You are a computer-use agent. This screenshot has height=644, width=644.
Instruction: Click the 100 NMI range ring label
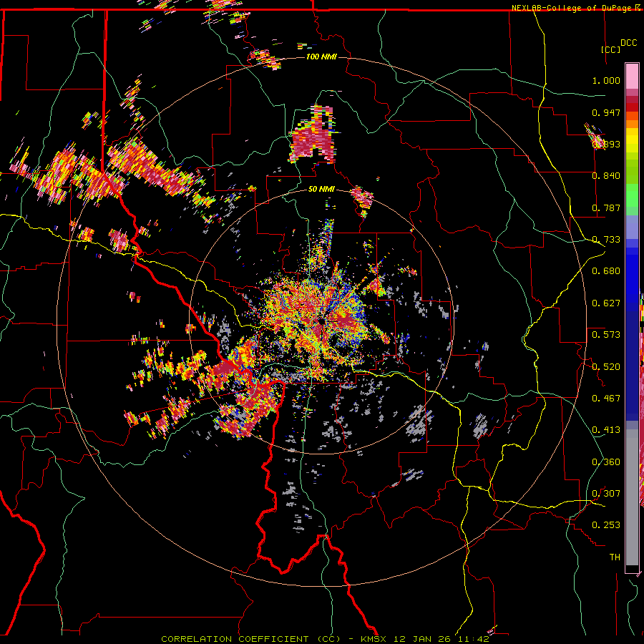coord(321,57)
